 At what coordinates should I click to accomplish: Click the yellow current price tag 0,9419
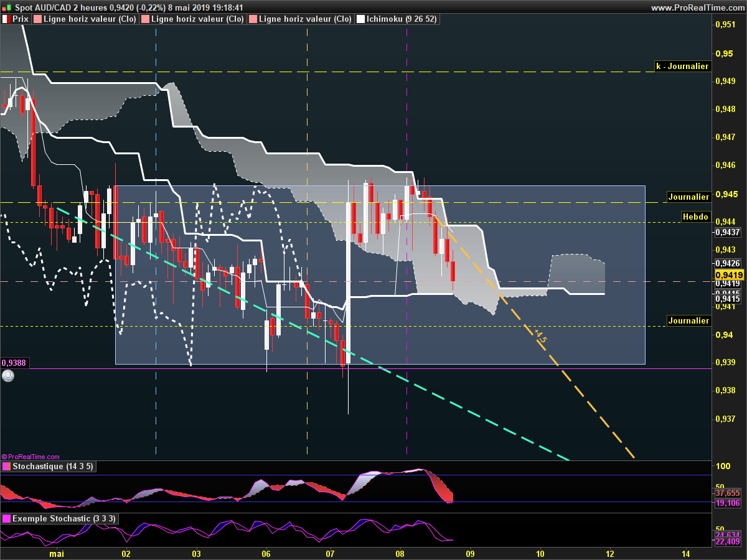(729, 274)
